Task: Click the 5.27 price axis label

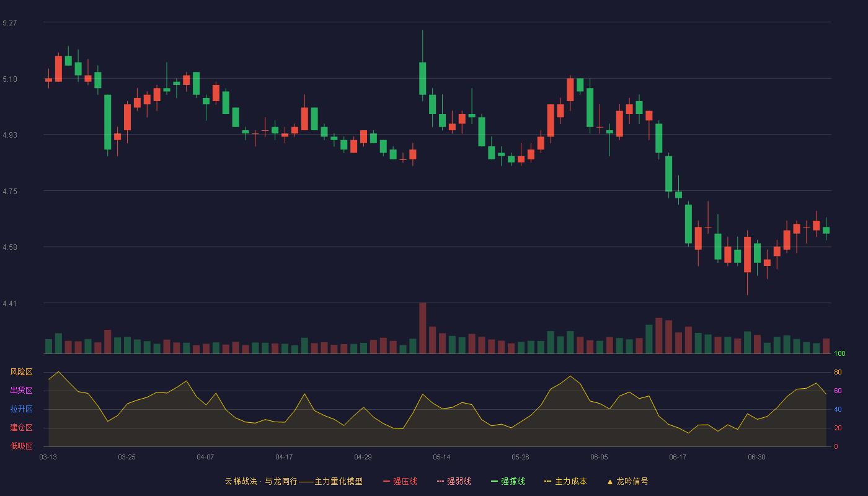Action: [x=10, y=23]
